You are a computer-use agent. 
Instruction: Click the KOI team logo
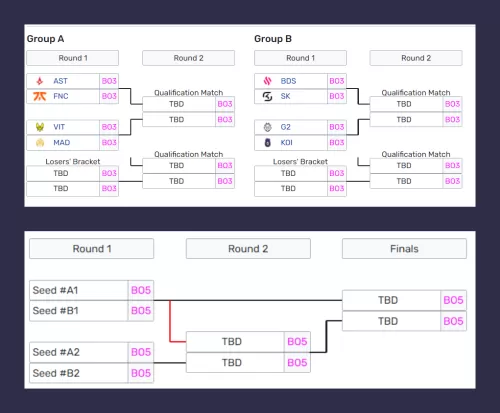pos(267,143)
